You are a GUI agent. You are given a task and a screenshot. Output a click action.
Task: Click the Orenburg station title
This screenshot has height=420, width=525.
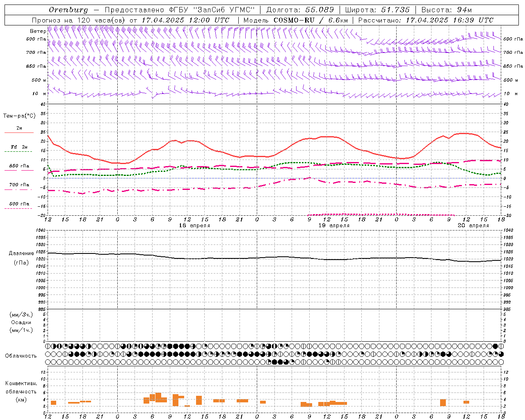tap(68, 10)
